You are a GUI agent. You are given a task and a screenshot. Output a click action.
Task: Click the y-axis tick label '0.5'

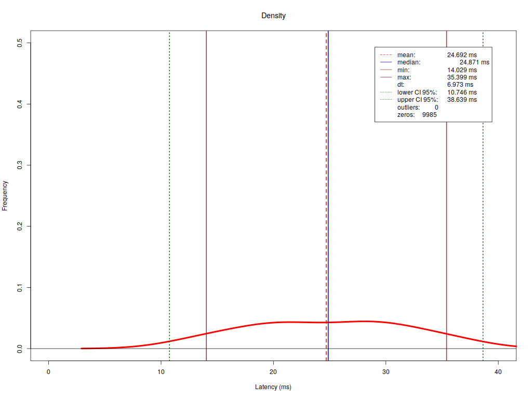20,43
